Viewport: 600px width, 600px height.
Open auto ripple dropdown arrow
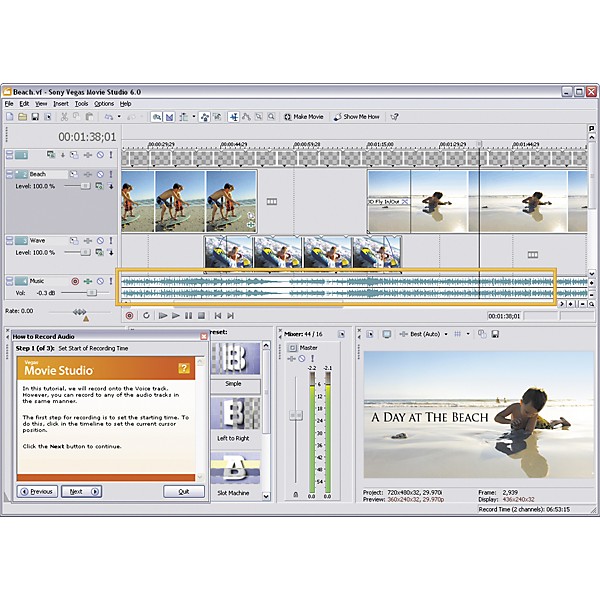pyautogui.click(x=194, y=117)
